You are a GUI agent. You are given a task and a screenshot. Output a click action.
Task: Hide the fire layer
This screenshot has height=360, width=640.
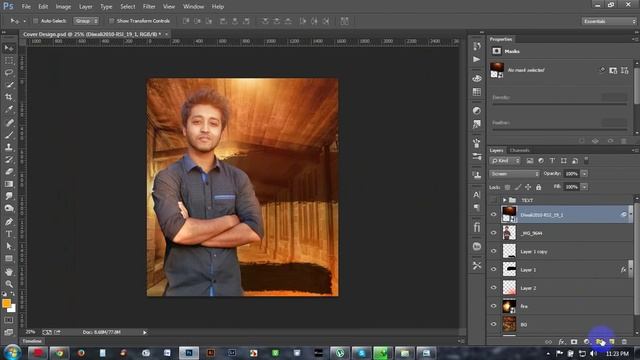(493, 306)
